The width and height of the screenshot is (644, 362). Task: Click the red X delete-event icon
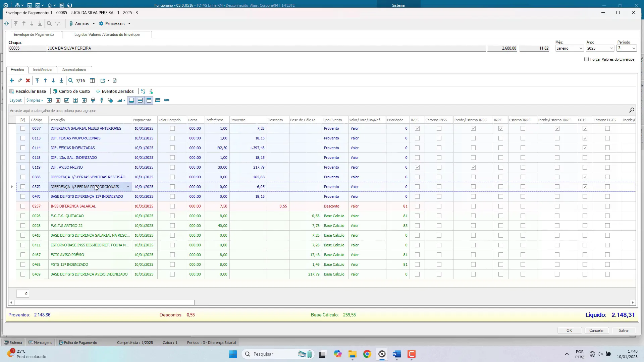(28, 81)
